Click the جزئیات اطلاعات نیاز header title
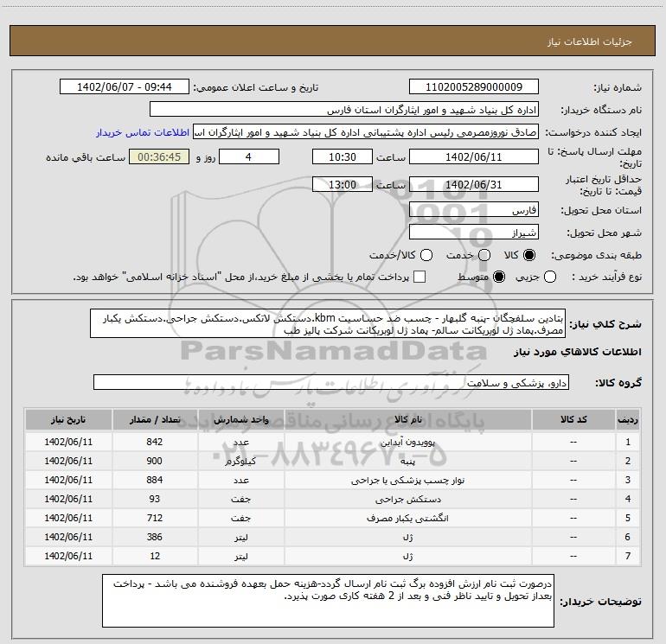This screenshot has height=644, width=666. (x=589, y=41)
